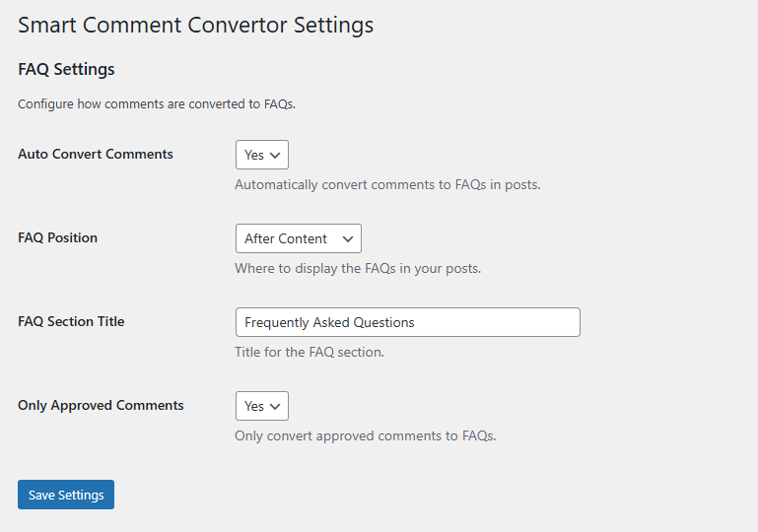Click the 'Automatically convert comments to FAQs' help text

coord(387,184)
